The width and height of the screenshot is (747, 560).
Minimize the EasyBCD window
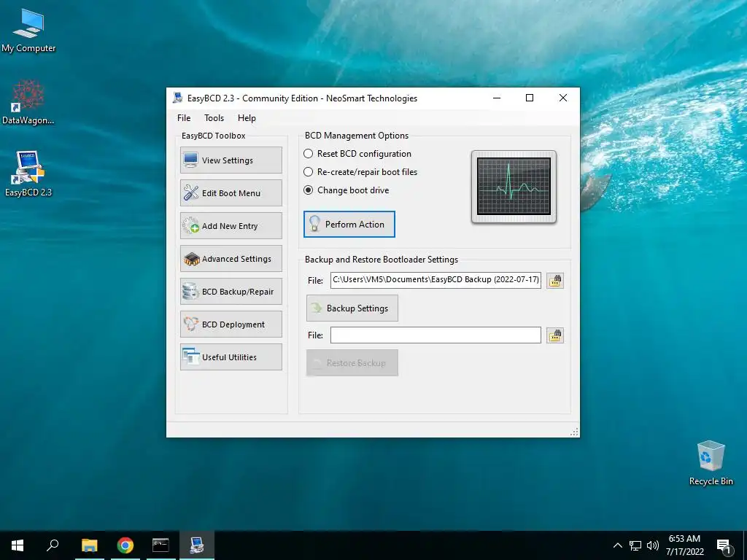tap(496, 98)
